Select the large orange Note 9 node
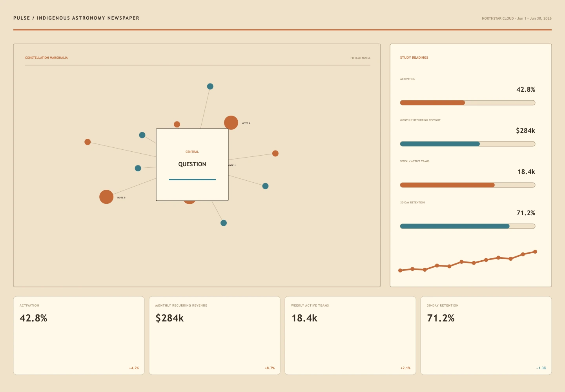565x392 pixels. [231, 123]
